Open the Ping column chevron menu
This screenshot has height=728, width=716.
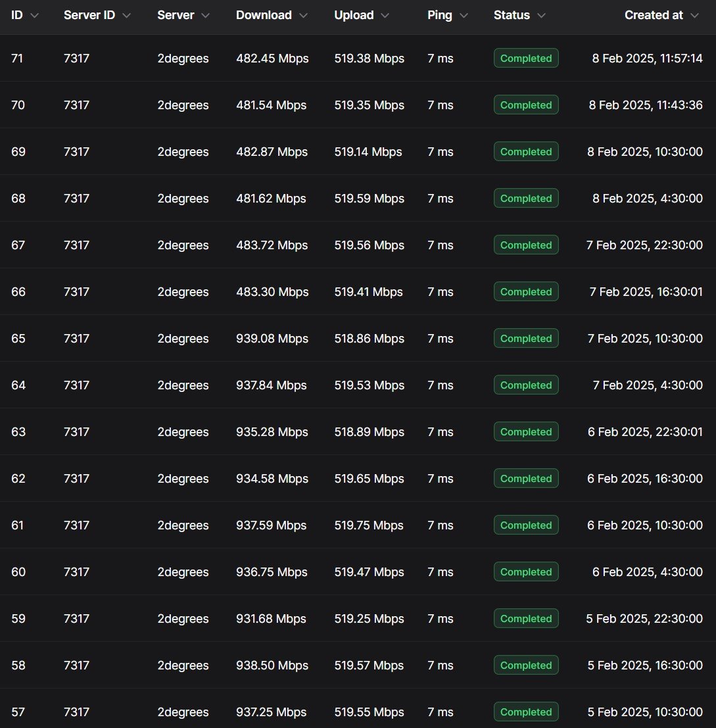coord(463,16)
